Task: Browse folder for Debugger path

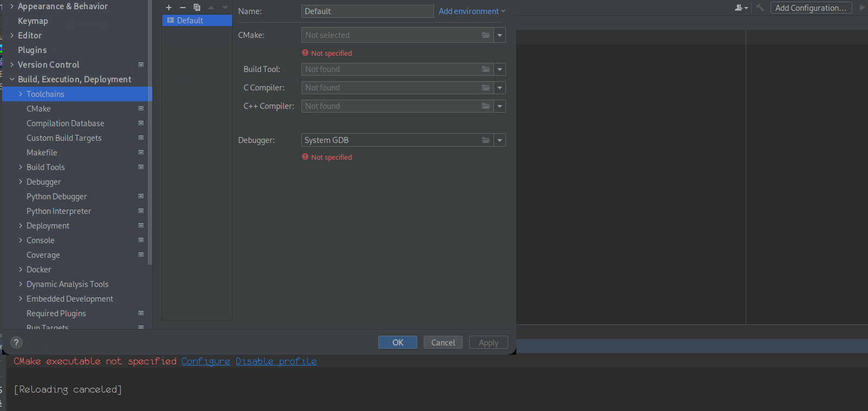Action: tap(486, 140)
